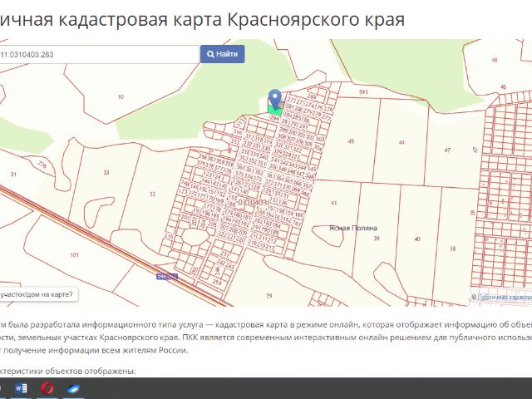Click the road number shield on the map
Screen dimensions: 532x399
coord(167,276)
